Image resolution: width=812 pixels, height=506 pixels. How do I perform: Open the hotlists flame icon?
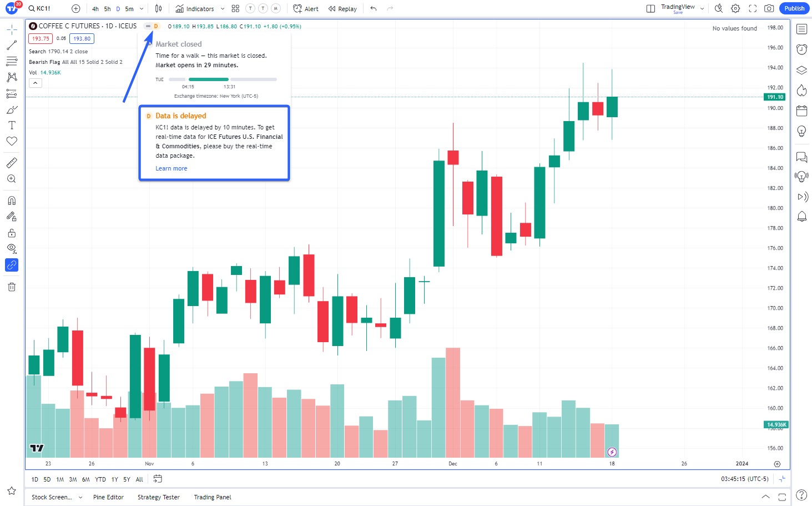pyautogui.click(x=801, y=91)
